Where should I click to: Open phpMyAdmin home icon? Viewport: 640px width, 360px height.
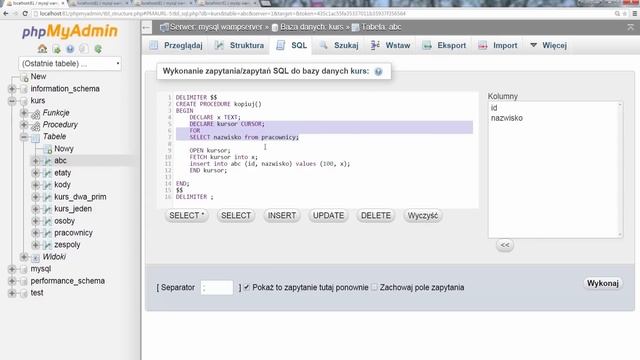tap(42, 49)
